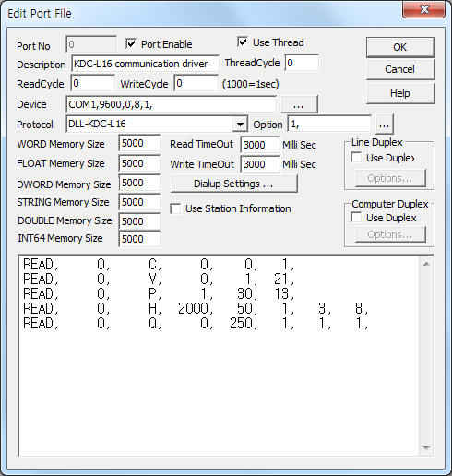This screenshot has height=476, width=452.
Task: Toggle the Port Enable checkbox
Action: pos(131,44)
